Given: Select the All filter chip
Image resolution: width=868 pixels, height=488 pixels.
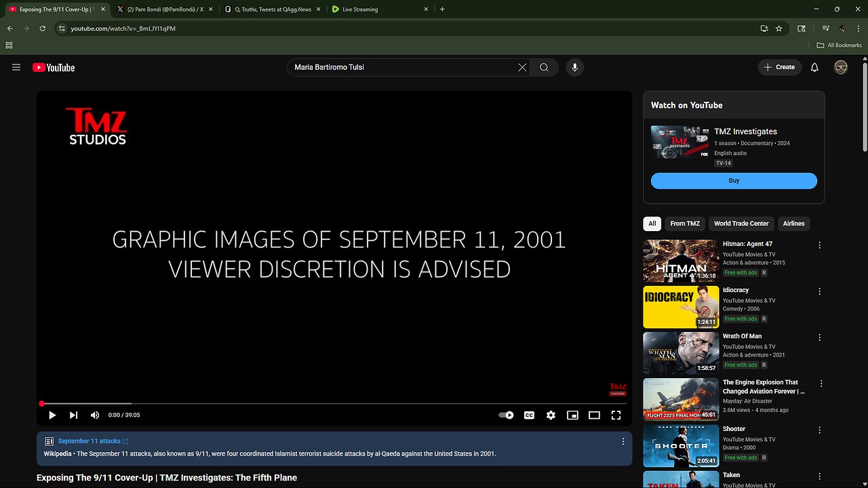Looking at the screenshot, I should click(x=652, y=224).
